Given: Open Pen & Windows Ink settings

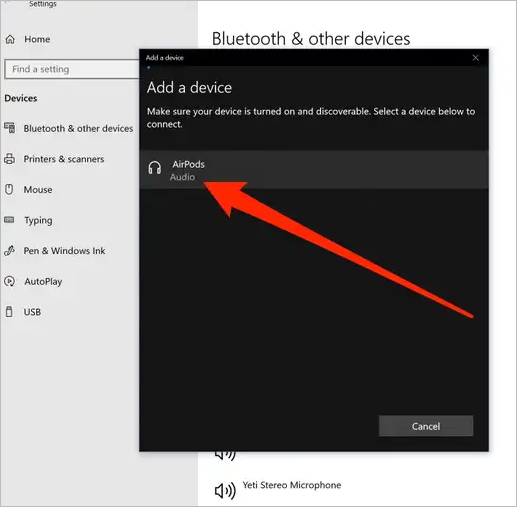Looking at the screenshot, I should point(64,251).
